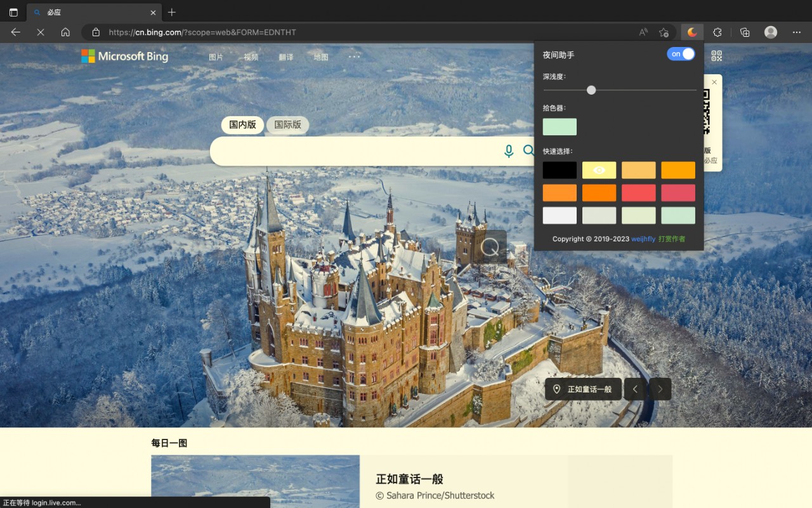Activate the read aloud icon
Viewport: 812px width, 508px height.
pos(643,32)
